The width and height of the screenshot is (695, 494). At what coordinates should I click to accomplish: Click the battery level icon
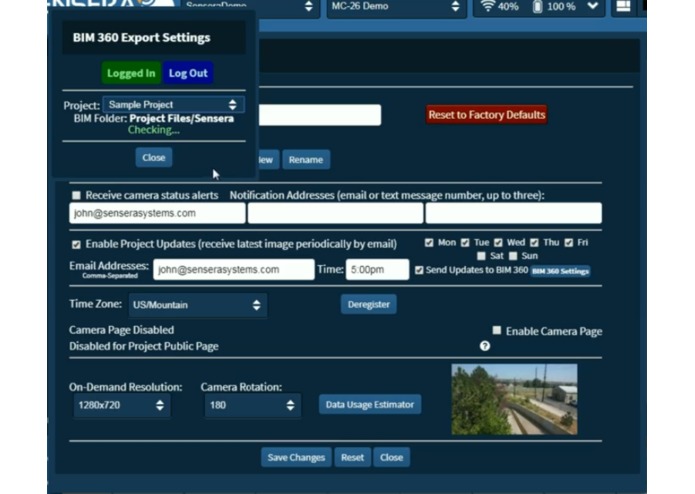pos(537,6)
